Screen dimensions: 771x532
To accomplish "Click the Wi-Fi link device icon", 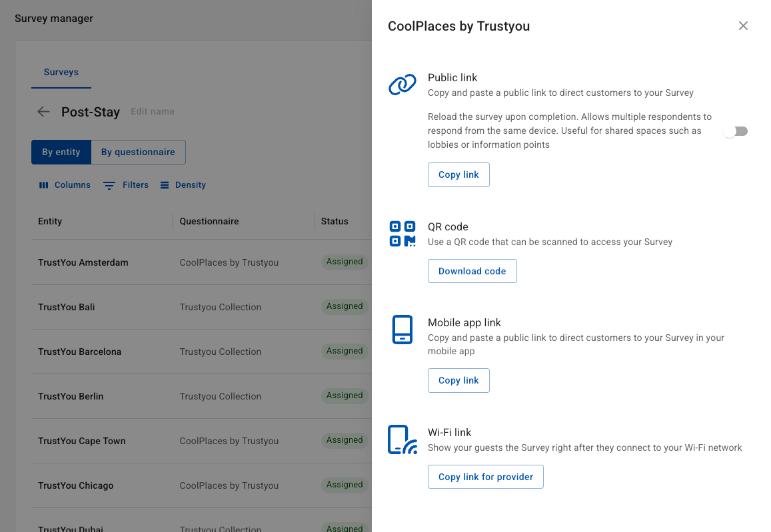I will [x=402, y=439].
